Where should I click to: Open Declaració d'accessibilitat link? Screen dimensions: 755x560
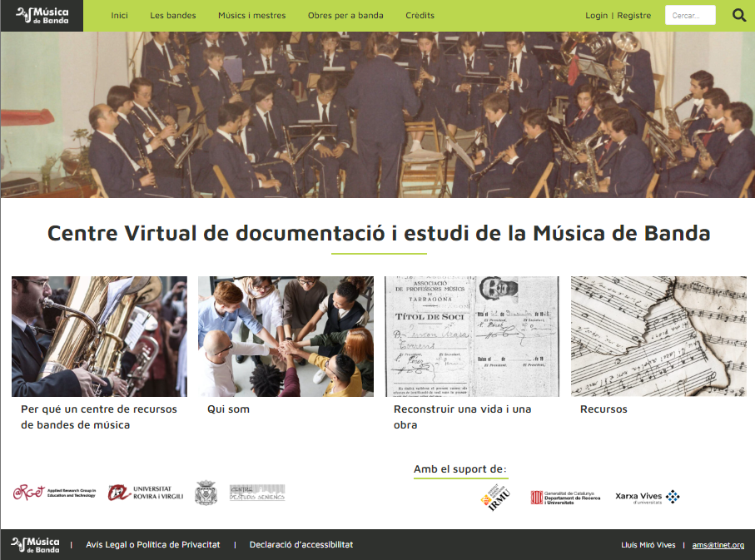[301, 544]
